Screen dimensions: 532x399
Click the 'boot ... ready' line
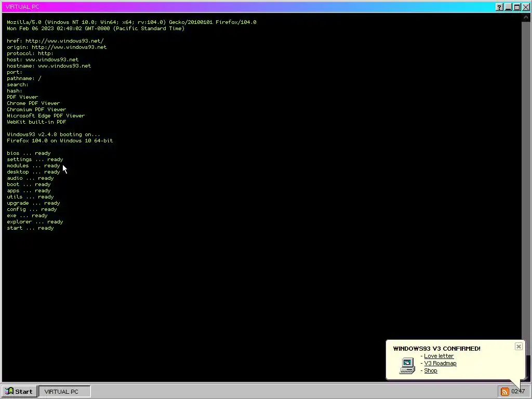coord(29,184)
